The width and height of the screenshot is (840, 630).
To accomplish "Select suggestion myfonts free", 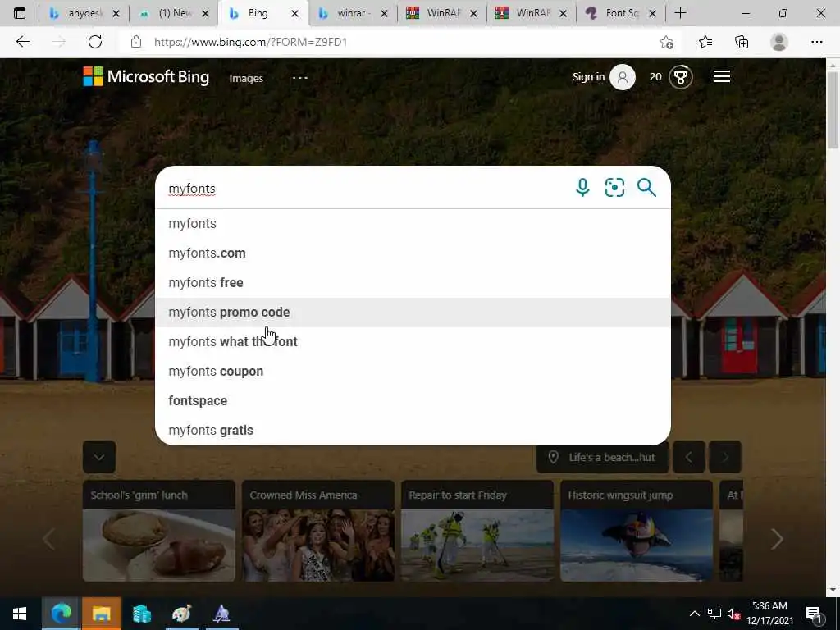I will click(x=413, y=282).
